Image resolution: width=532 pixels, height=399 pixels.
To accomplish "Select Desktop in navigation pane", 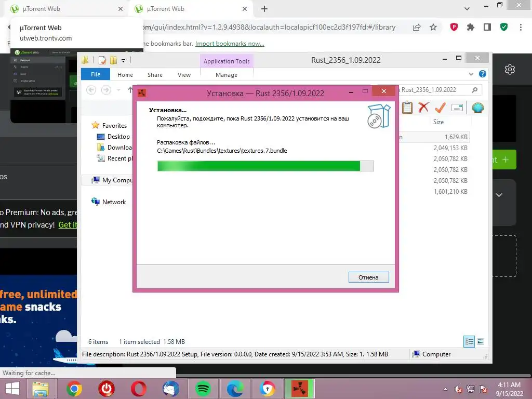I will (x=118, y=137).
